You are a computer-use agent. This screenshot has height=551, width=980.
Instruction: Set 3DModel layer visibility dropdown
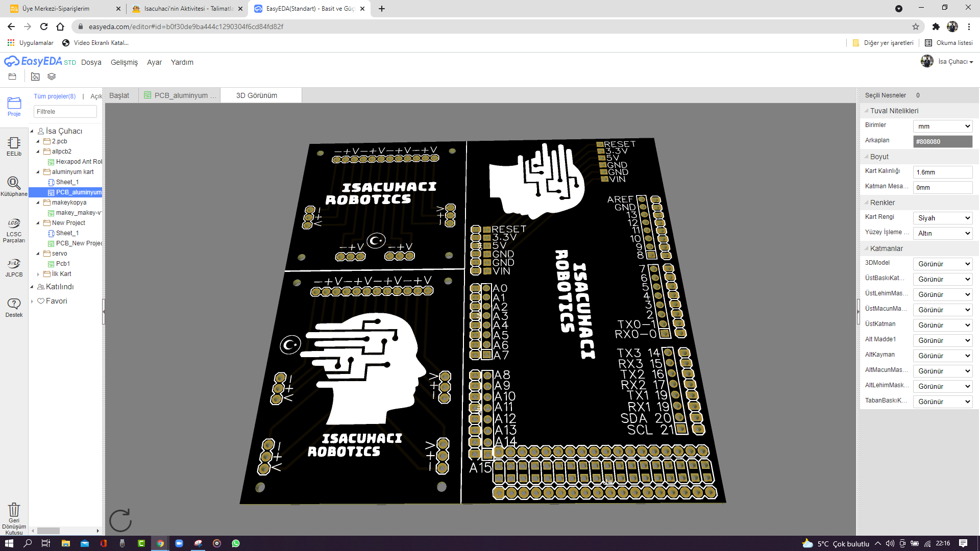tap(942, 264)
